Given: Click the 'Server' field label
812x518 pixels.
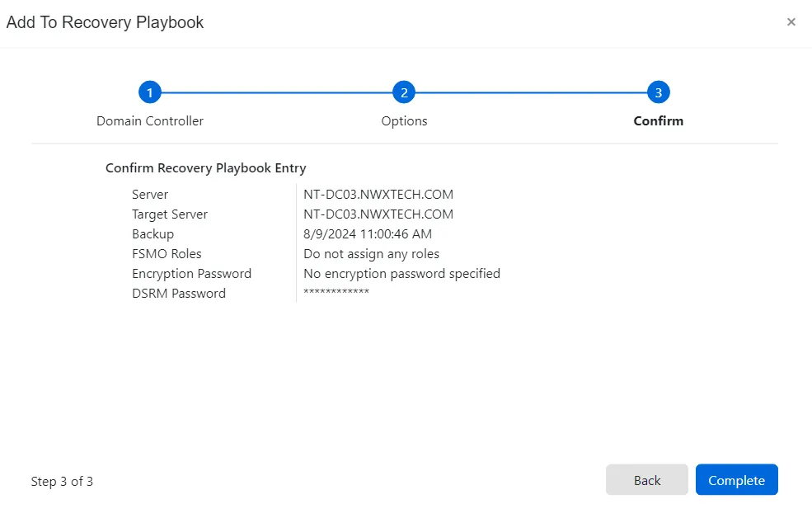Looking at the screenshot, I should [150, 195].
